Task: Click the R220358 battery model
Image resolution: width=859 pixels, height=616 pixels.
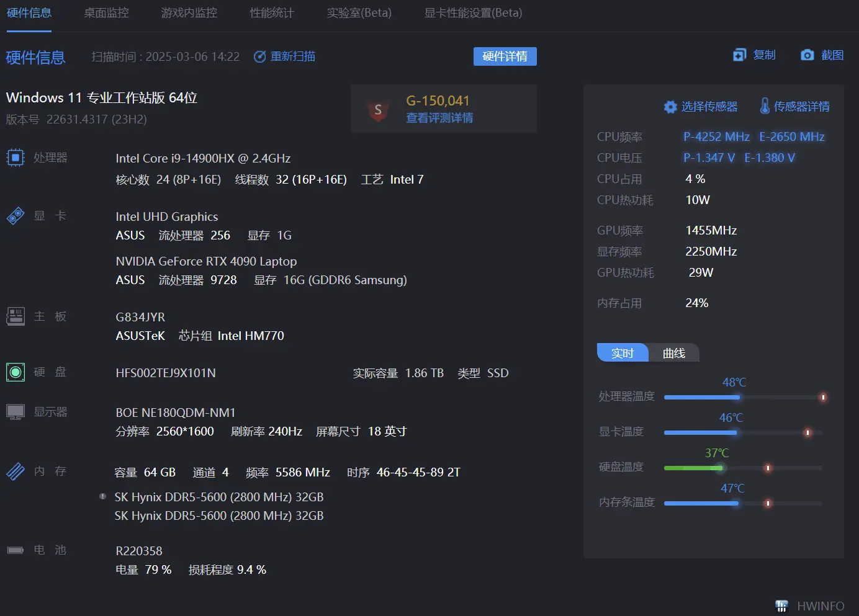Action: coord(139,551)
